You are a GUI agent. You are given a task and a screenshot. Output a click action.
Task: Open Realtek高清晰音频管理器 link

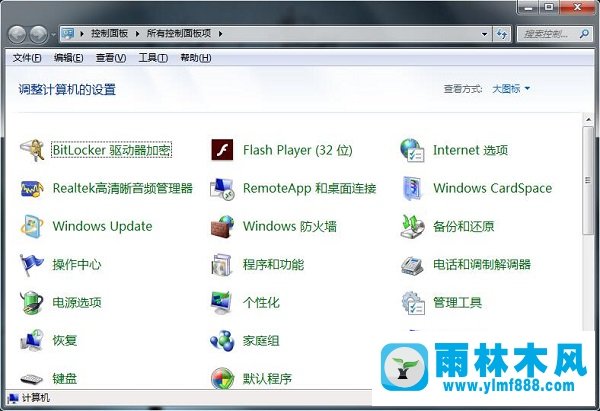coord(122,188)
